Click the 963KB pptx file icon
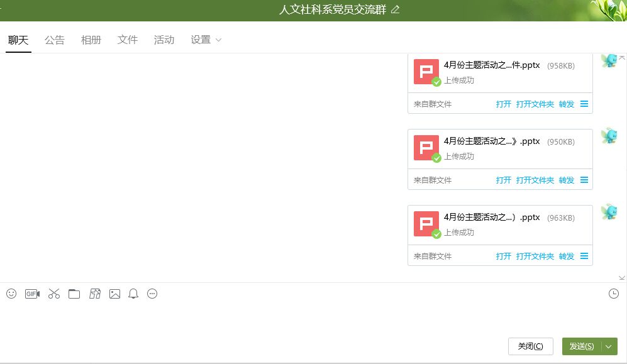 (426, 224)
